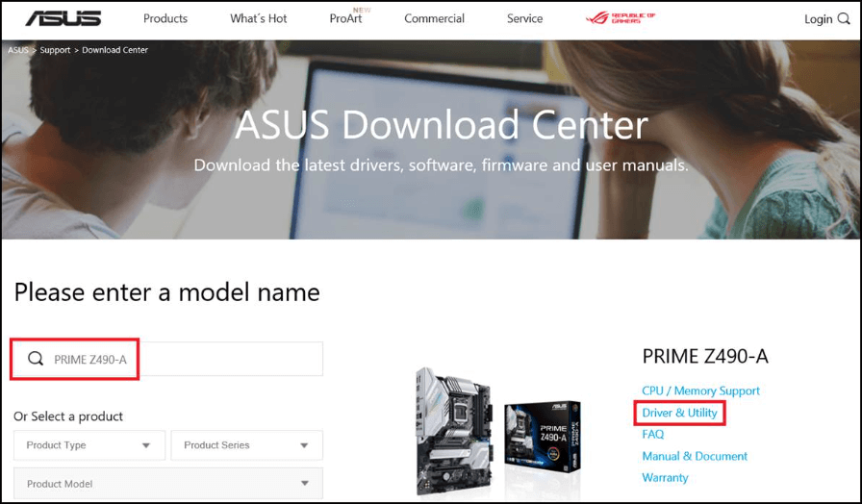Open the Warranty link
The image size is (862, 504).
point(665,478)
